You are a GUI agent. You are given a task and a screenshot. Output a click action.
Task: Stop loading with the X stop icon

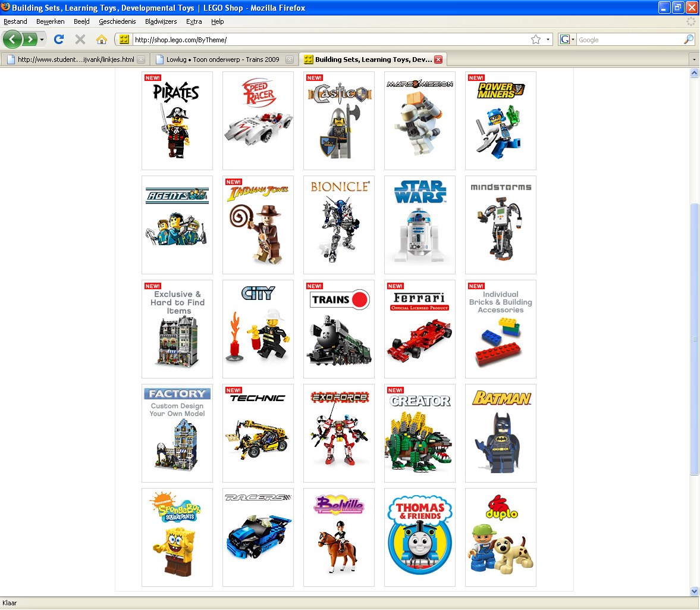[x=80, y=40]
